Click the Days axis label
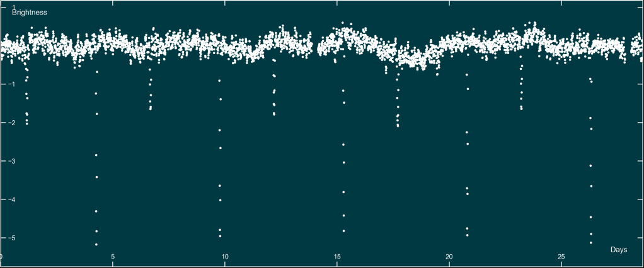Image resolution: width=644 pixels, height=268 pixels. [618, 250]
